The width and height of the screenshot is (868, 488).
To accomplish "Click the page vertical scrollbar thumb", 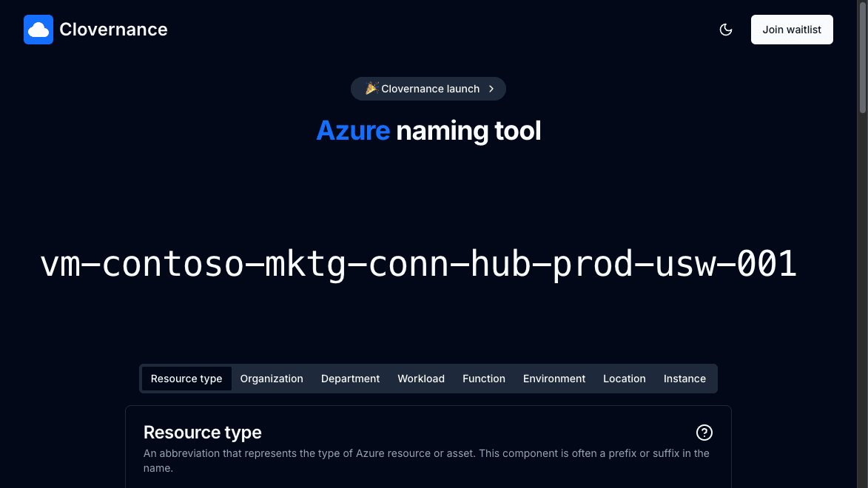I will click(863, 57).
